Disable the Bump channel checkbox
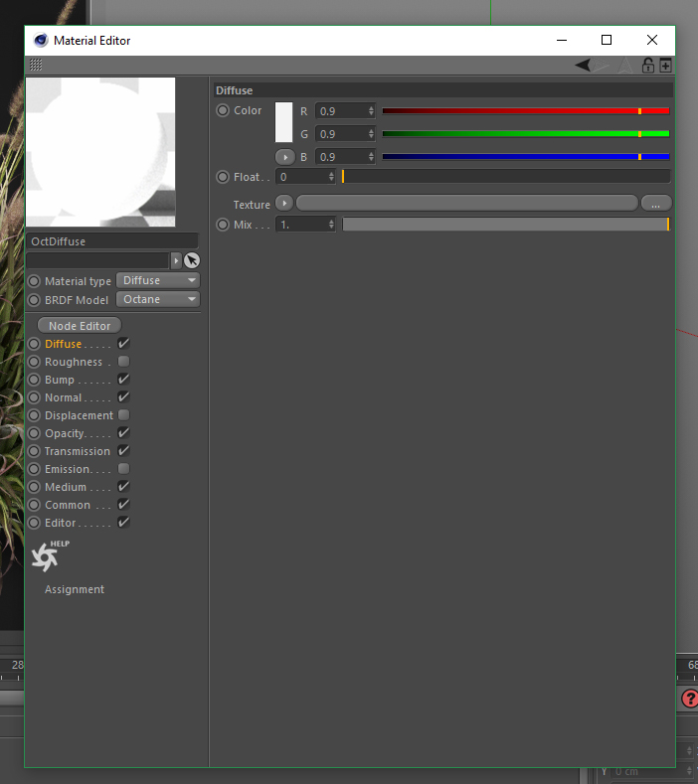 123,379
